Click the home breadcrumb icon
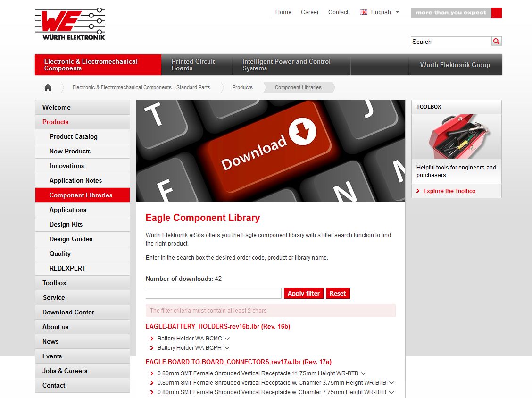 tap(48, 88)
